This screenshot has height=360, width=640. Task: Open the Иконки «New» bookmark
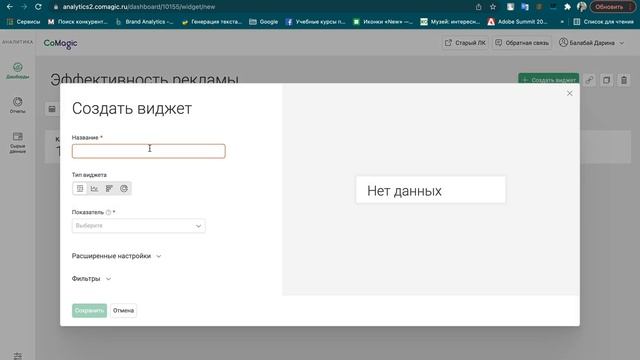pos(382,22)
